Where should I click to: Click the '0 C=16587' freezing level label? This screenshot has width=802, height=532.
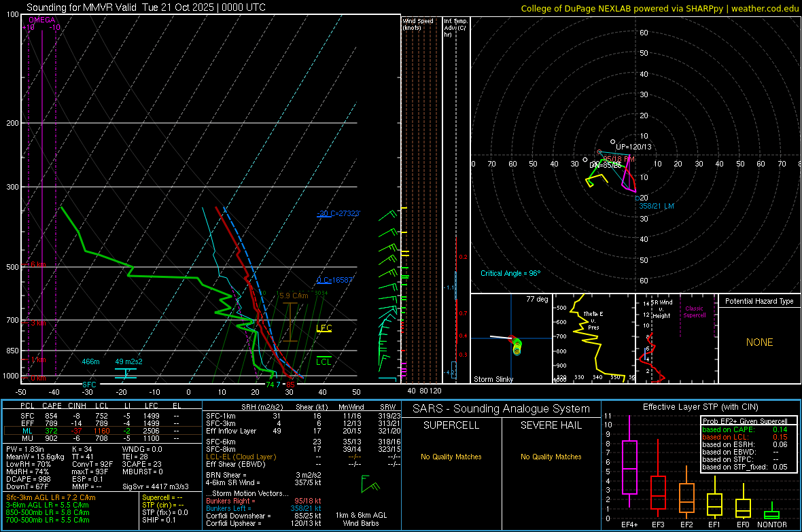click(334, 280)
